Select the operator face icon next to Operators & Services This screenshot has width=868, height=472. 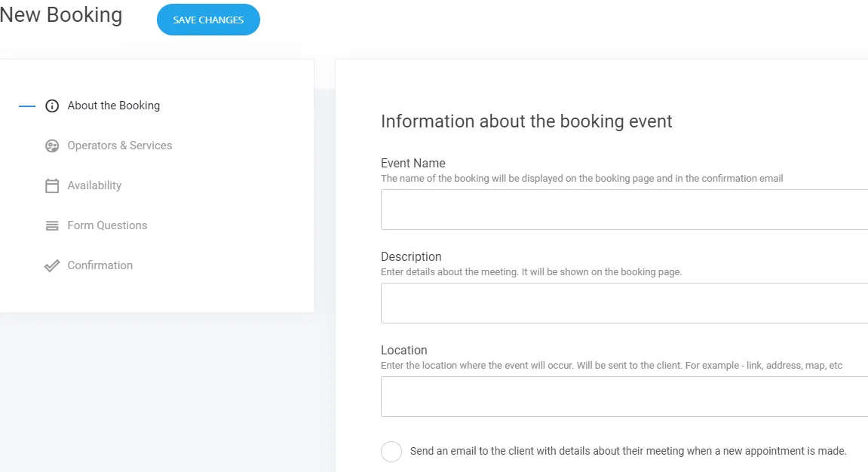point(51,146)
